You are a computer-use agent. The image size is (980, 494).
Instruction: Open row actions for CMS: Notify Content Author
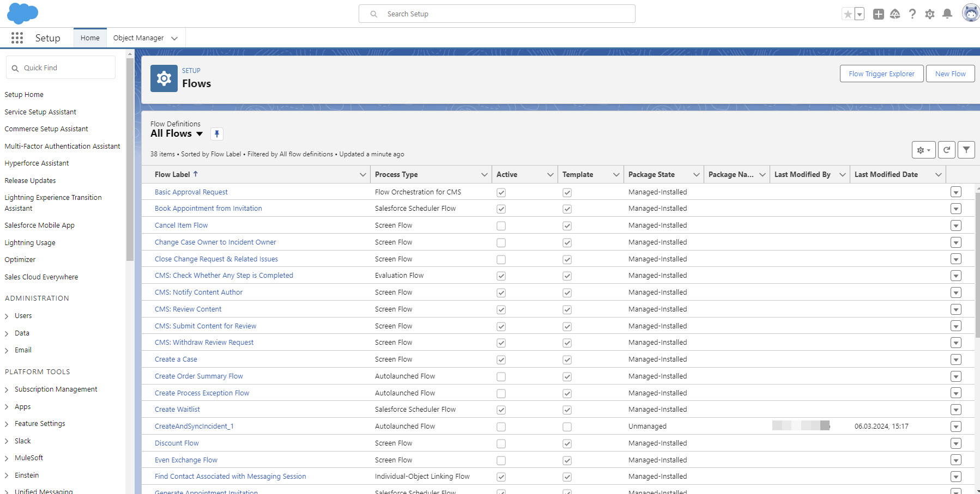coord(956,292)
